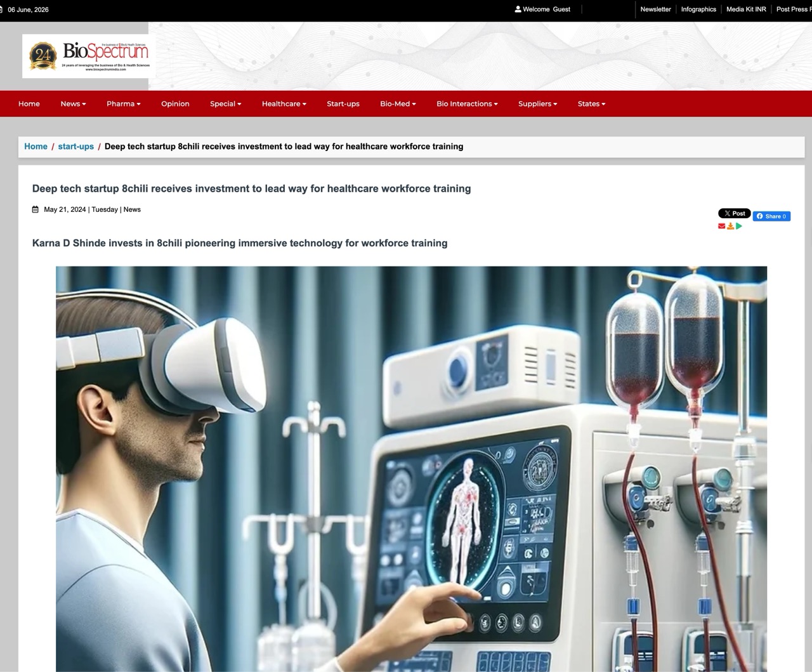Image resolution: width=812 pixels, height=672 pixels.
Task: Expand the Healthcare dropdown menu
Action: (284, 103)
